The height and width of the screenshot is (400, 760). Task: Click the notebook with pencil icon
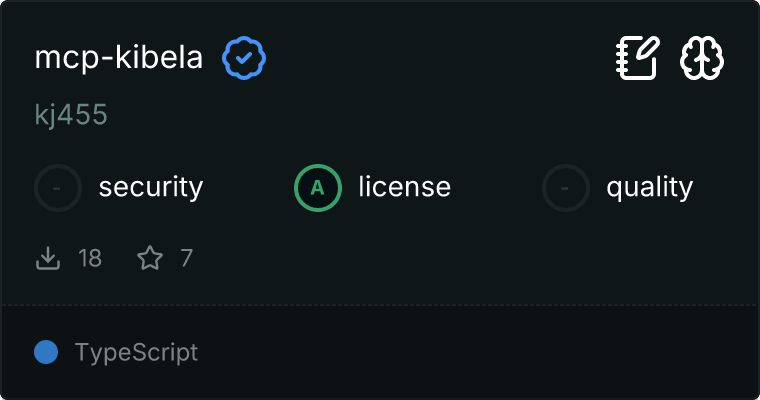tap(636, 58)
